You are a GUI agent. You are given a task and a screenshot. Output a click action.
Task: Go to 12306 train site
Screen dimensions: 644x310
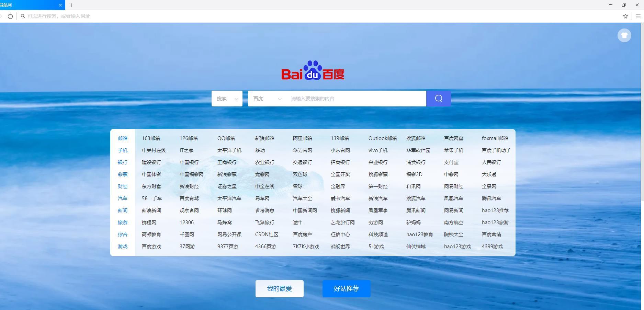point(187,222)
